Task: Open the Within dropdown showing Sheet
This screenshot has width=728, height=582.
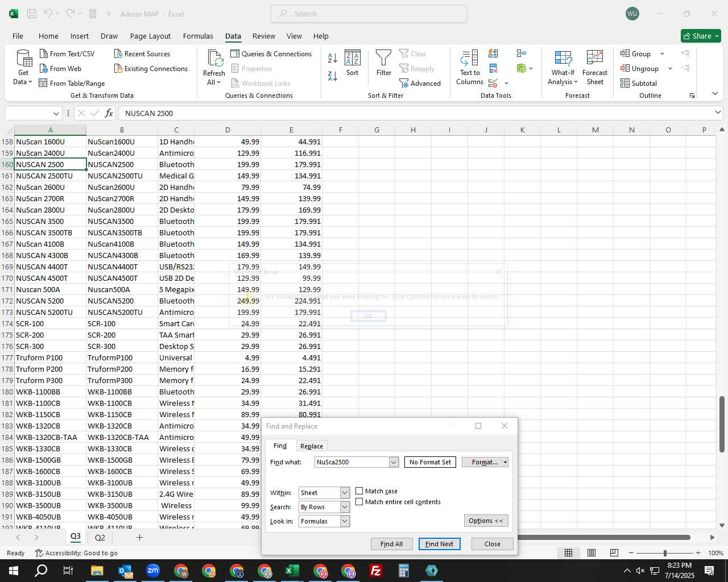Action: coord(345,493)
